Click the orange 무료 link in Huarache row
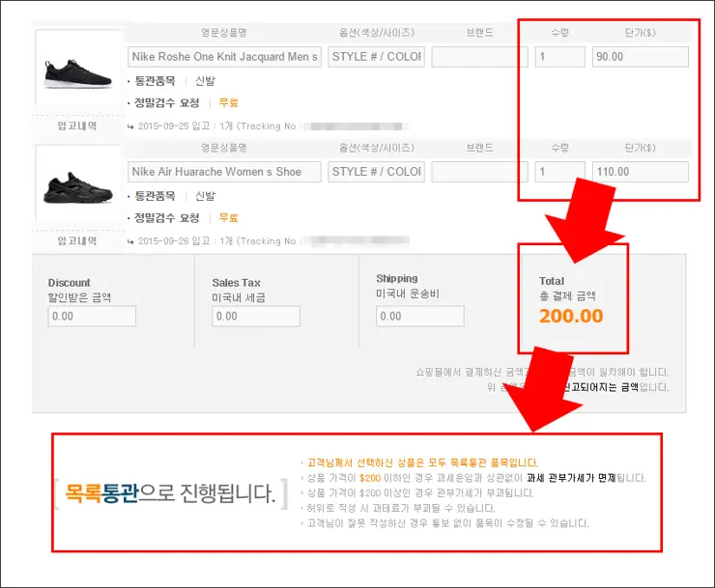 (x=228, y=217)
